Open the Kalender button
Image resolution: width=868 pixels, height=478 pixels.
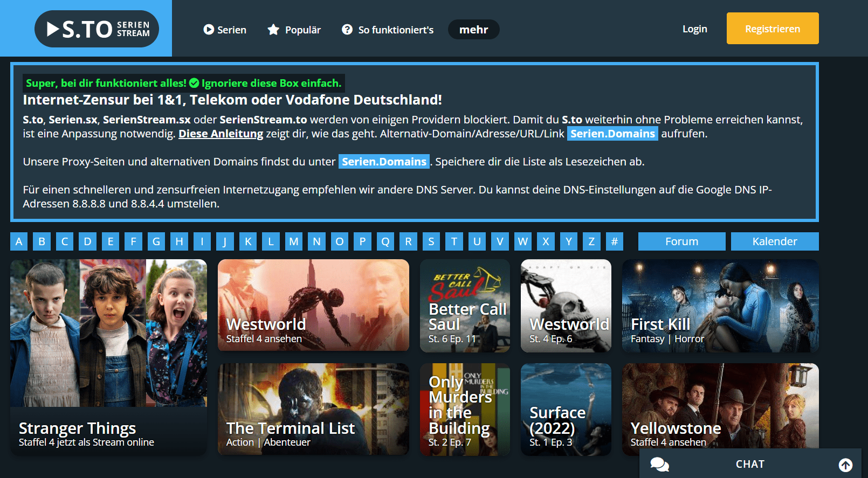[775, 241]
